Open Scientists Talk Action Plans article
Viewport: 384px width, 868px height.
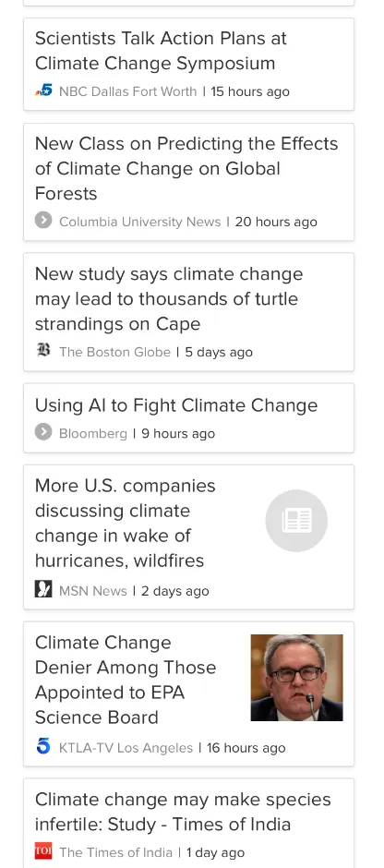[x=161, y=51]
